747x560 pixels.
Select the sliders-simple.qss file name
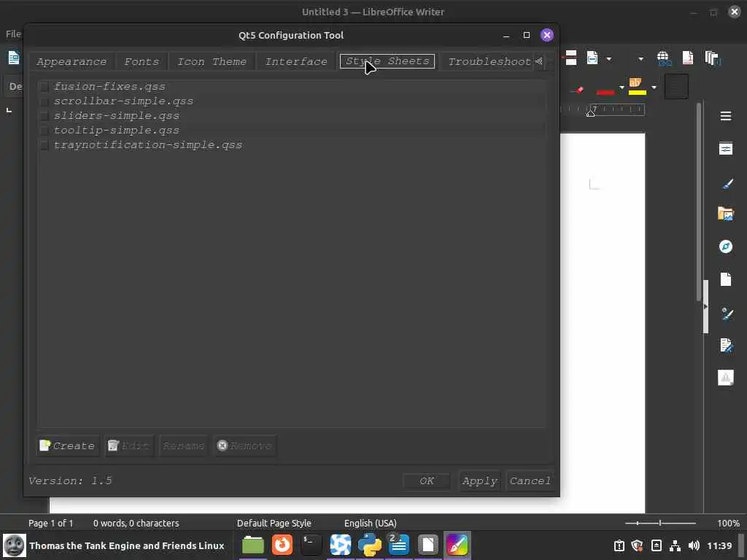[117, 116]
